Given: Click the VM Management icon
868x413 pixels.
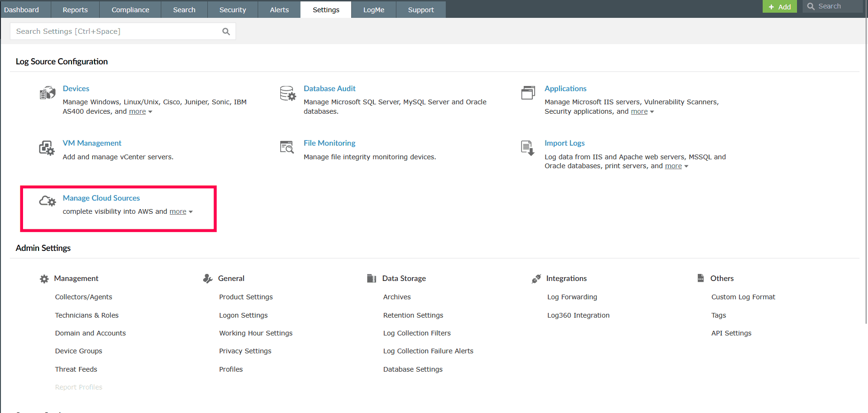Looking at the screenshot, I should pos(47,148).
